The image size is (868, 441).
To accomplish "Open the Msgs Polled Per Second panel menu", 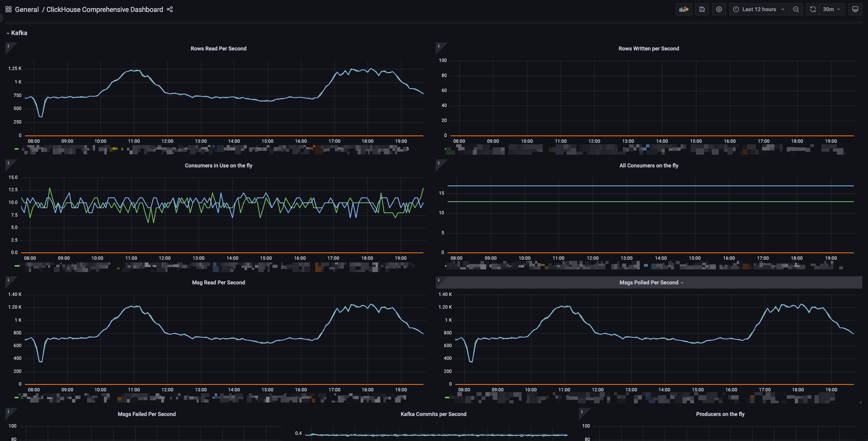I will [x=651, y=282].
